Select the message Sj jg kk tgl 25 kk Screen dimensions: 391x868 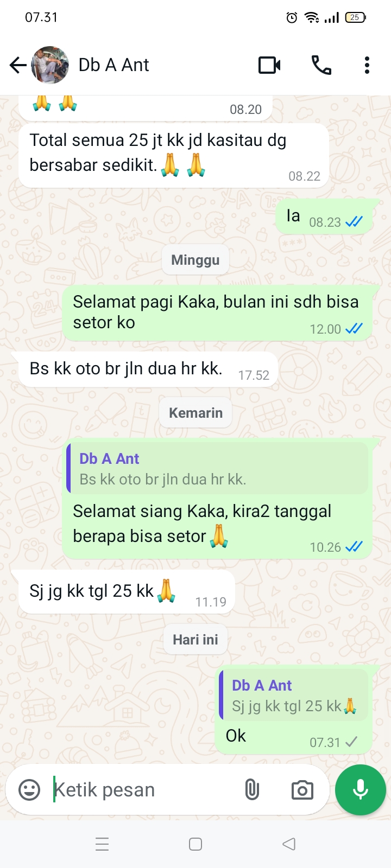pos(123,592)
